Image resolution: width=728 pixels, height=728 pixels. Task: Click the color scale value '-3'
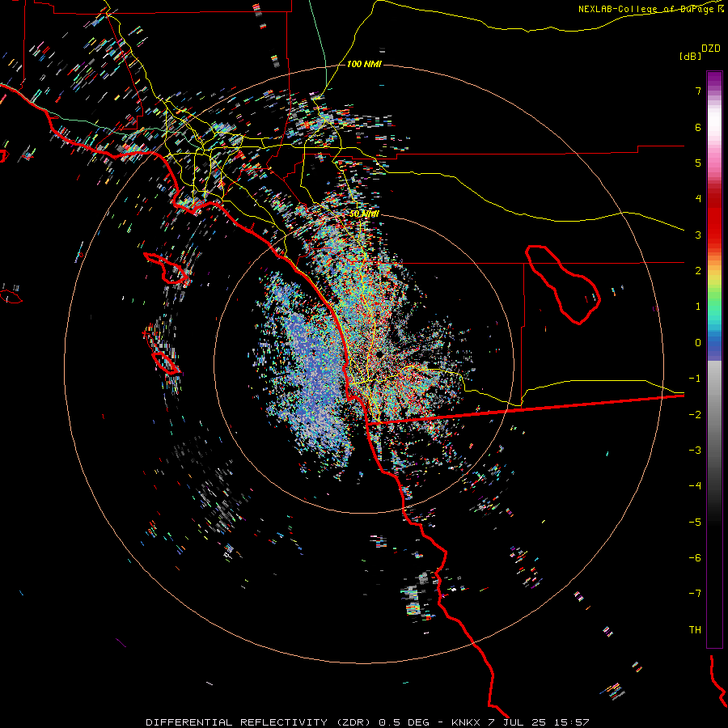(695, 451)
